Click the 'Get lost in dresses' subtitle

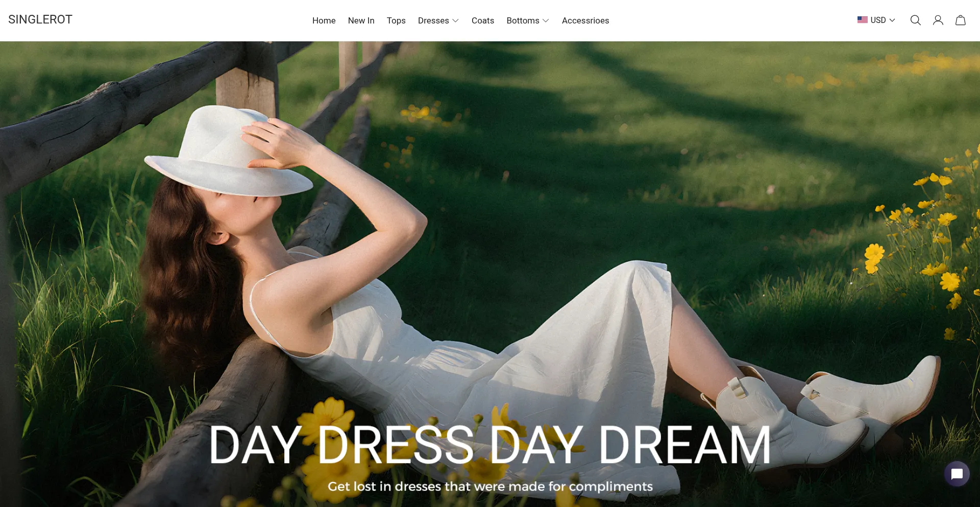(x=489, y=487)
